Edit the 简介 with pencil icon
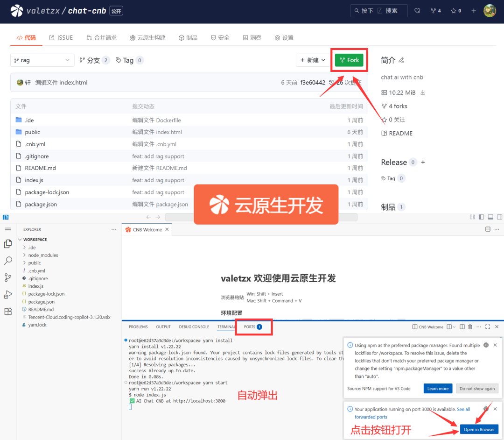 pos(401,60)
